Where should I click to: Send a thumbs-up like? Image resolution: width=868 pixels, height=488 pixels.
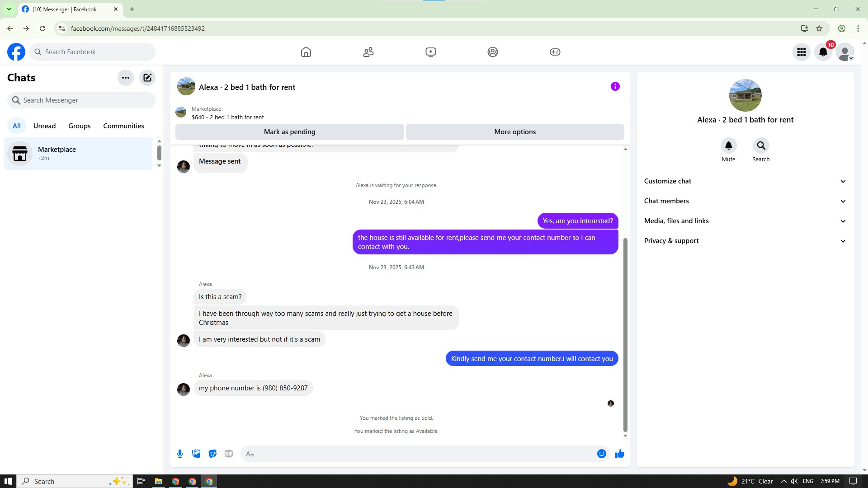pos(619,454)
